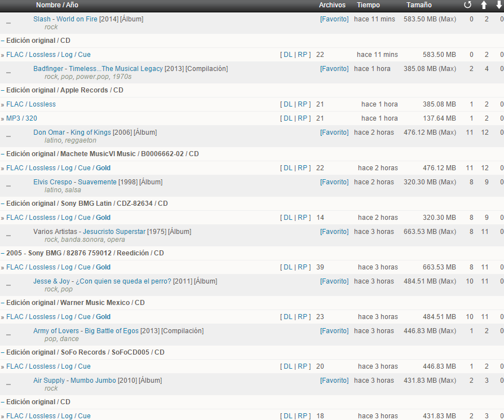The width and height of the screenshot is (504, 420).
Task: Click the circular refresh sort icon in the header
Action: 467,5
